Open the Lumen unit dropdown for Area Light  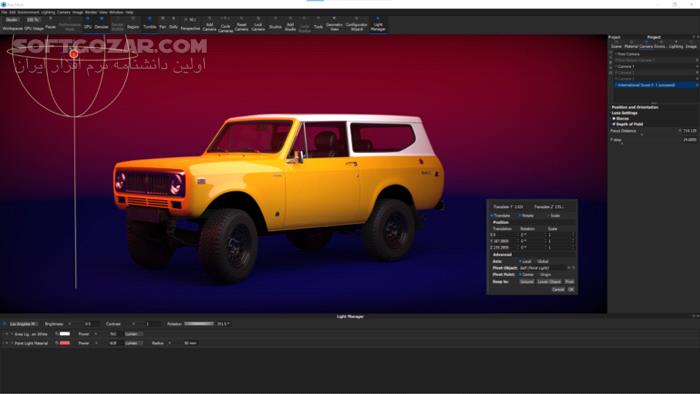coord(133,334)
